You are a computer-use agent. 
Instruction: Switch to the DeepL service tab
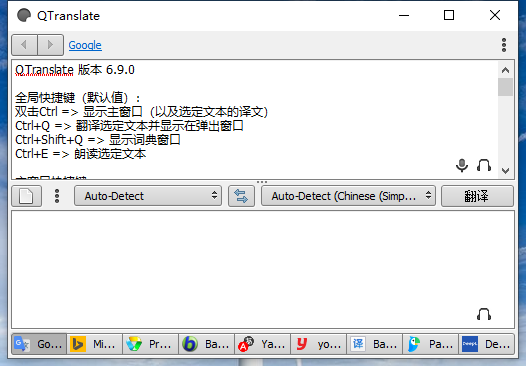tap(486, 344)
